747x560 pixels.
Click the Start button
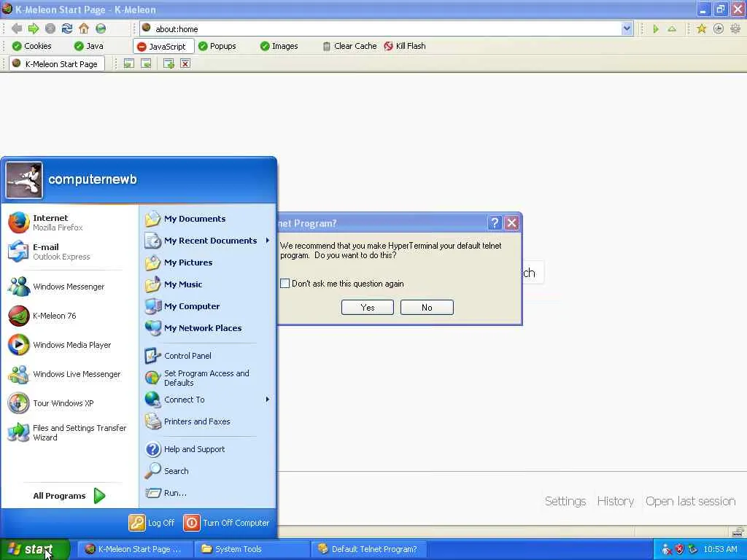[x=35, y=549]
